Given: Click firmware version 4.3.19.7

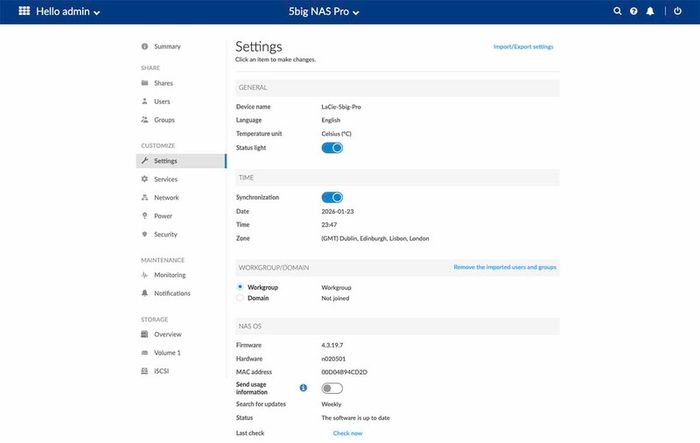Looking at the screenshot, I should click(332, 345).
